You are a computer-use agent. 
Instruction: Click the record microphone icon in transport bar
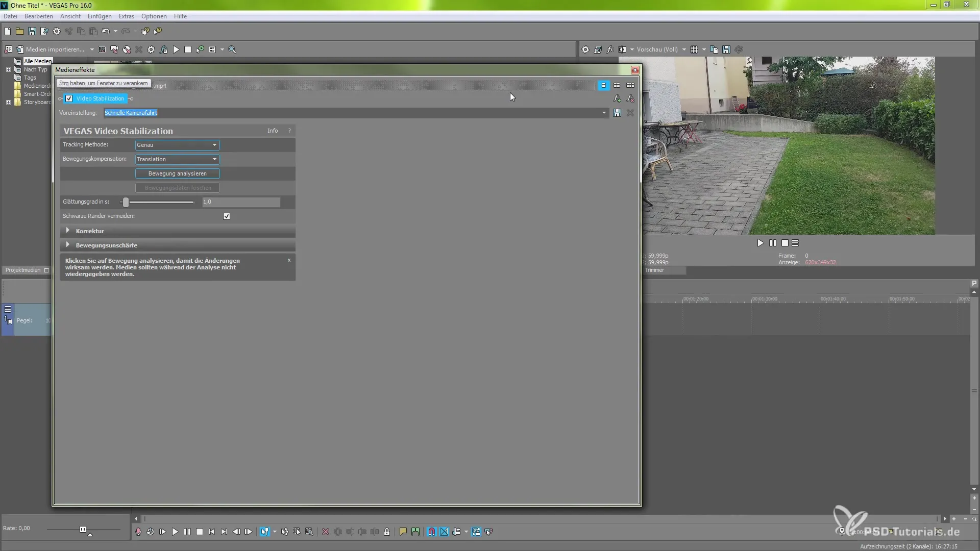pyautogui.click(x=138, y=532)
